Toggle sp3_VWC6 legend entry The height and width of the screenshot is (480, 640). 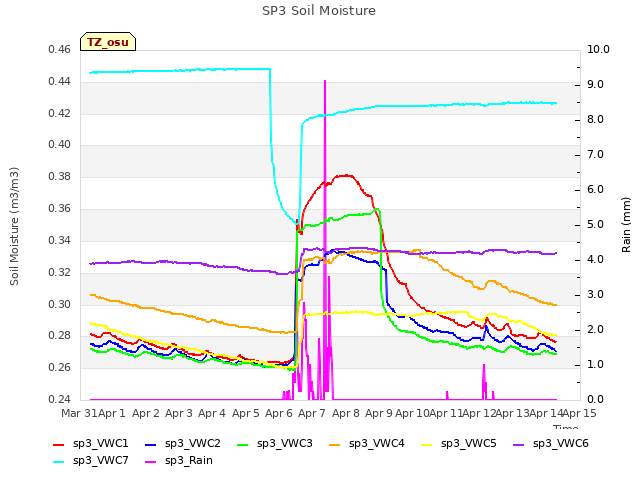pos(551,444)
